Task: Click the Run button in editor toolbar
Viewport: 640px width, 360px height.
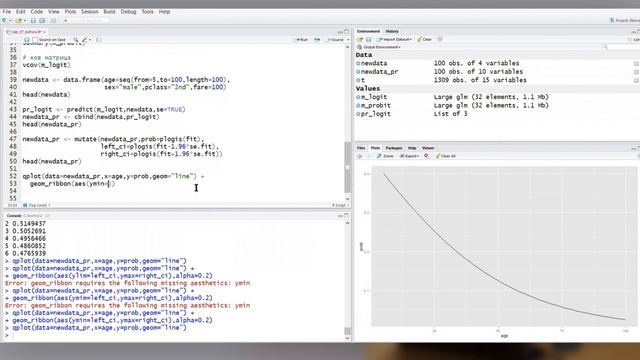Action: [302, 40]
